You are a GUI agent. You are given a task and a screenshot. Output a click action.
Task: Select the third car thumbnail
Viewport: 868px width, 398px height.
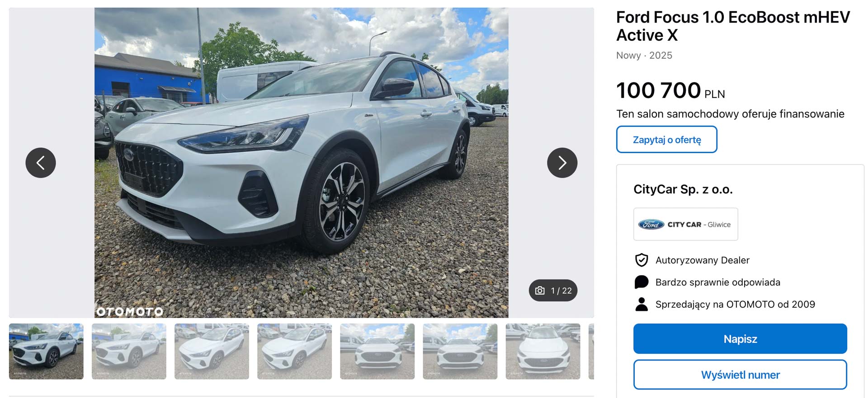pos(212,351)
